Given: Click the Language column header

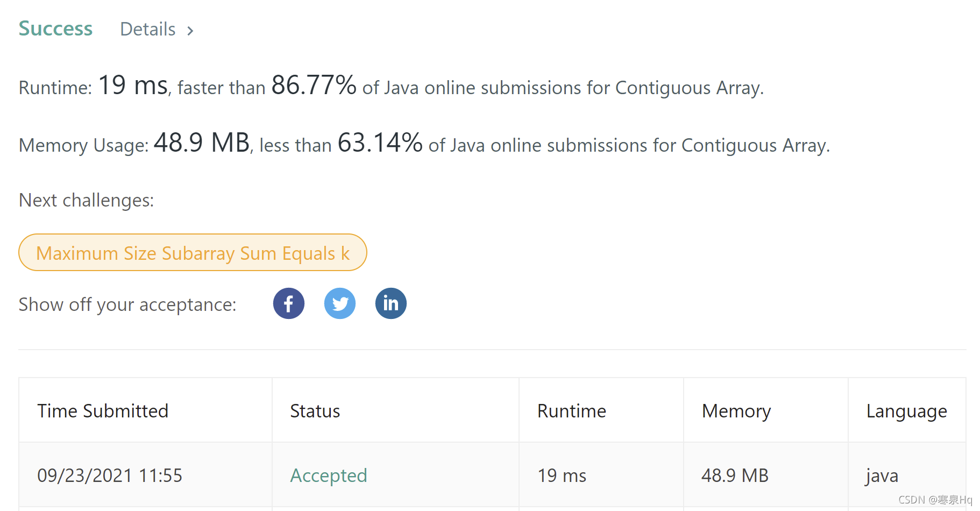Looking at the screenshot, I should (906, 410).
